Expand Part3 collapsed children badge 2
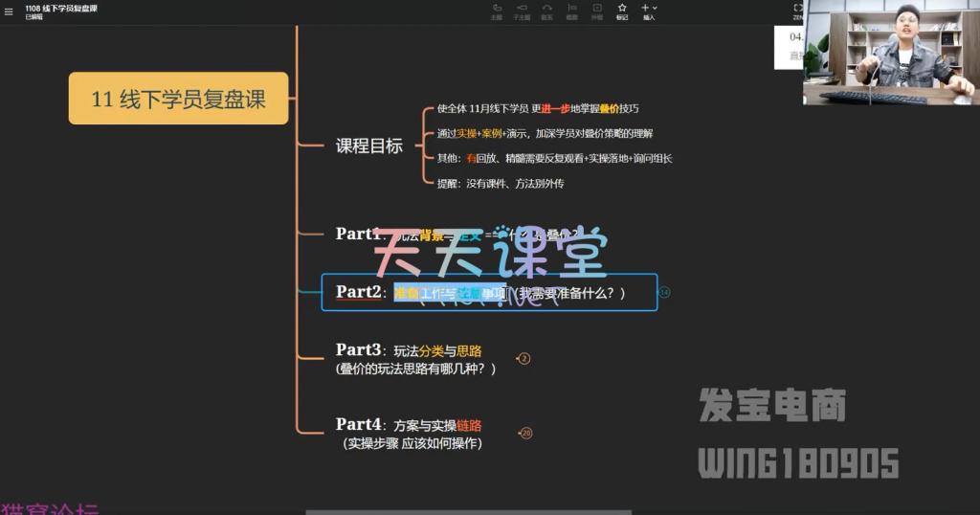Image resolution: width=980 pixels, height=515 pixels. pos(523,359)
